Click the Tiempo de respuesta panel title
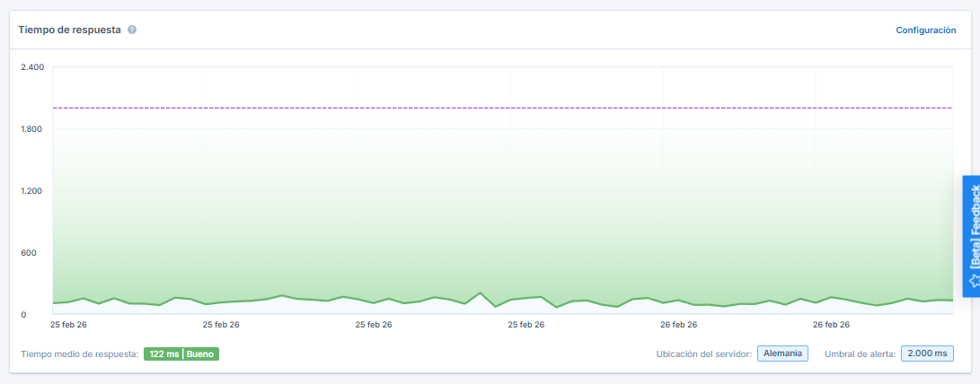980x384 pixels. coord(70,30)
